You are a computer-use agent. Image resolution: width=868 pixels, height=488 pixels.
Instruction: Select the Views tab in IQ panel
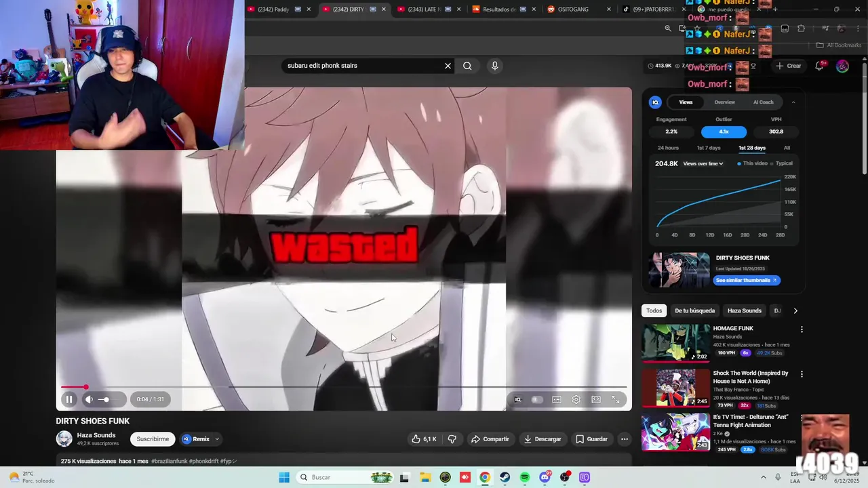[x=686, y=102]
